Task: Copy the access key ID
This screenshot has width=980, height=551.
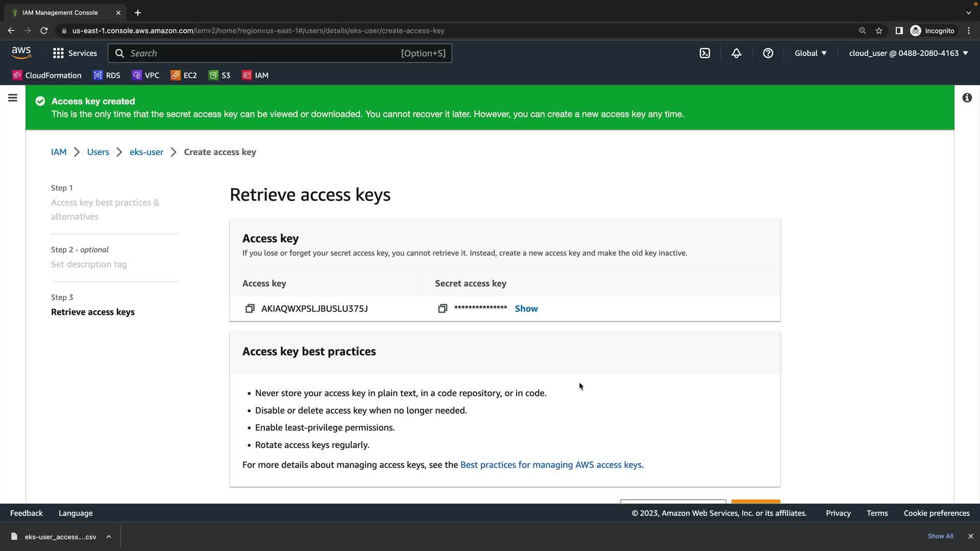Action: click(x=250, y=309)
